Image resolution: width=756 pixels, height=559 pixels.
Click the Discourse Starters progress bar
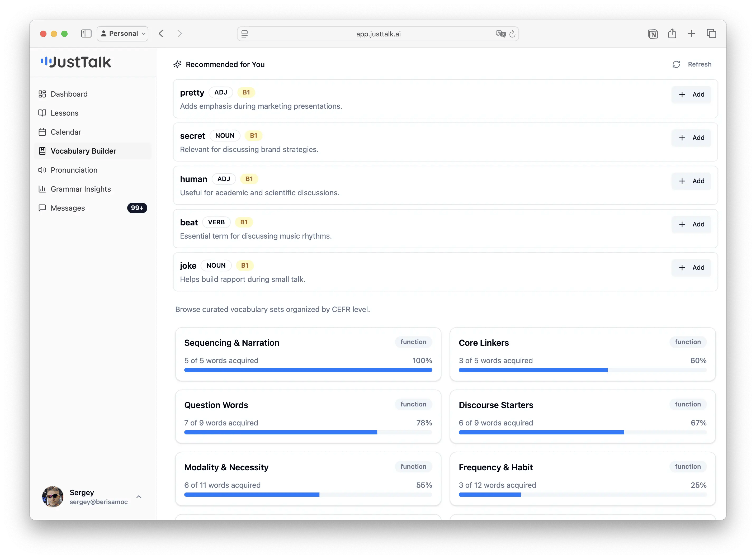click(x=582, y=433)
